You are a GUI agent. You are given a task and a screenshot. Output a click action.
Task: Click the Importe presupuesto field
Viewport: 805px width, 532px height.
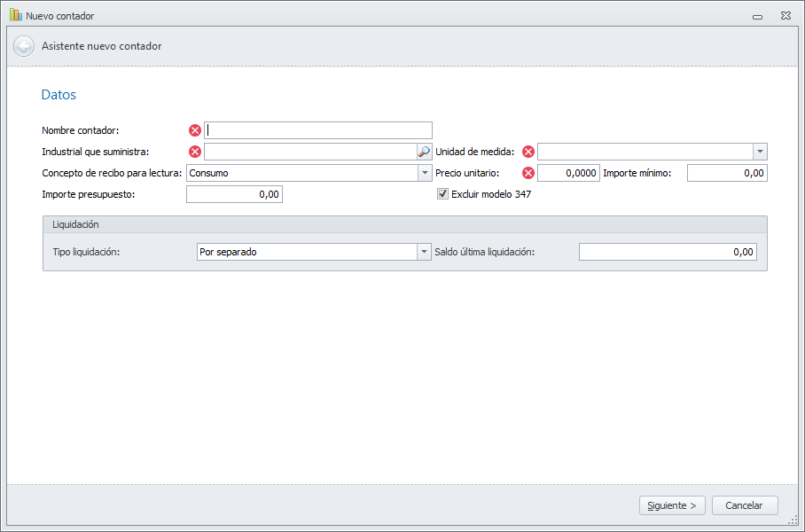(234, 194)
